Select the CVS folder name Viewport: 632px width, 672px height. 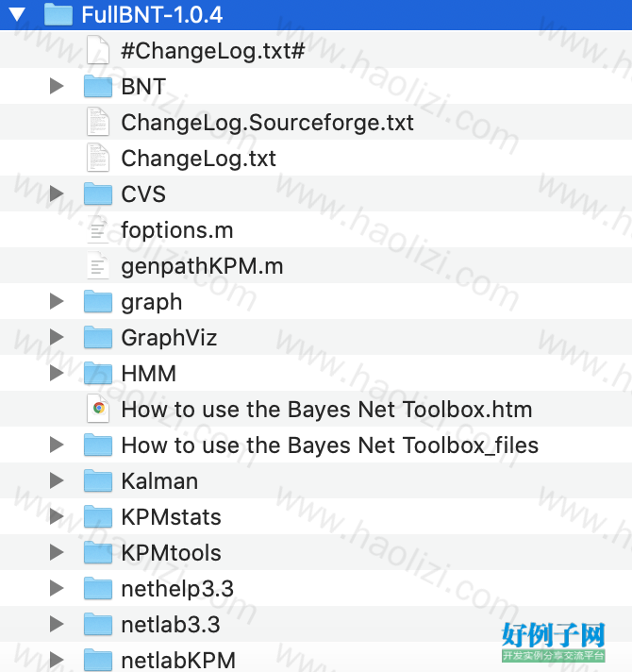[x=143, y=194]
